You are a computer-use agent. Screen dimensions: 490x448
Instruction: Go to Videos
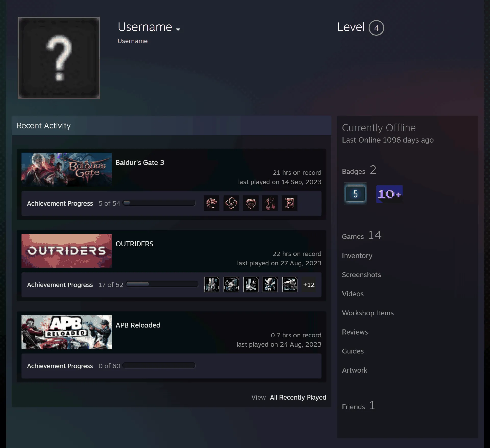coord(353,294)
